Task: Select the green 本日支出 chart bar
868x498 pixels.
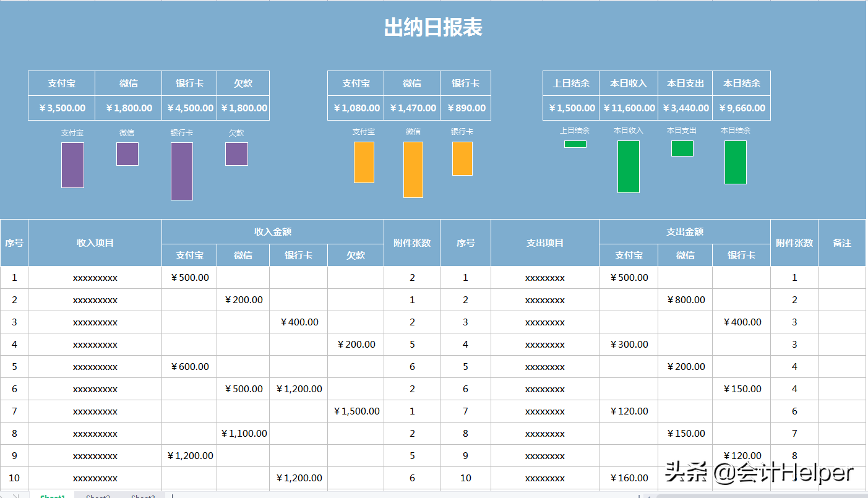Action: 682,148
